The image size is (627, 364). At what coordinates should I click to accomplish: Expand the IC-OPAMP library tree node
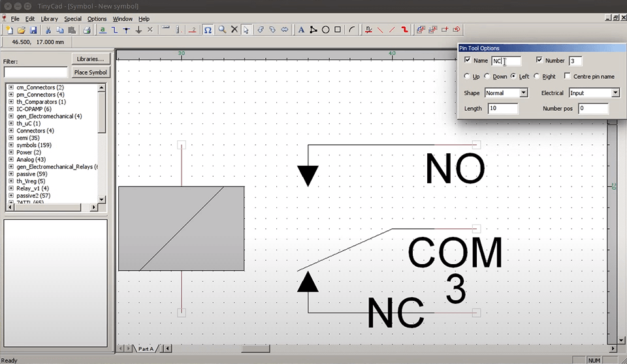pyautogui.click(x=10, y=109)
